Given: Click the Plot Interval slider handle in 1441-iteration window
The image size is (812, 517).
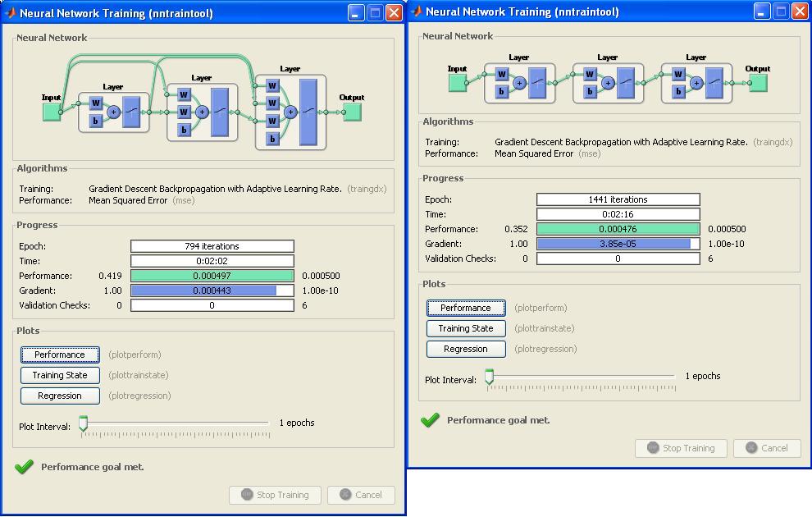Looking at the screenshot, I should (490, 377).
